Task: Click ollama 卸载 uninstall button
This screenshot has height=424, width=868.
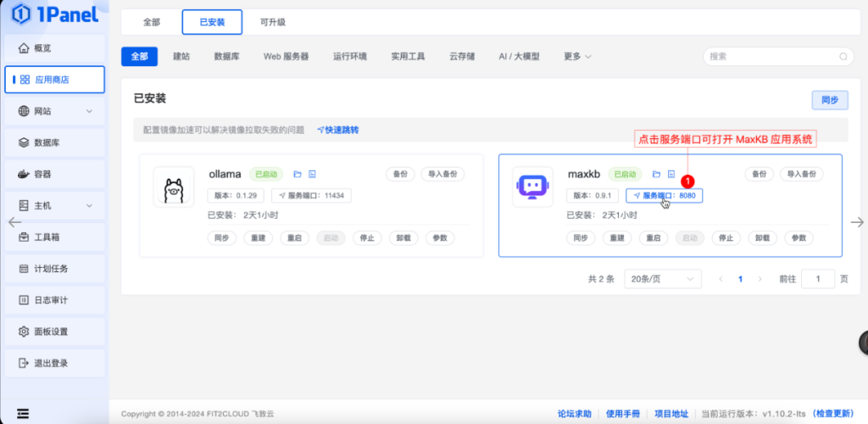Action: [x=403, y=238]
